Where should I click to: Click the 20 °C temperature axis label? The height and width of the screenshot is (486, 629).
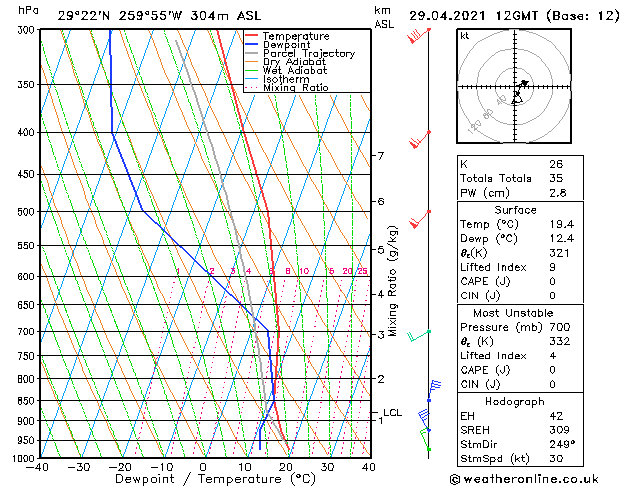pyautogui.click(x=285, y=467)
